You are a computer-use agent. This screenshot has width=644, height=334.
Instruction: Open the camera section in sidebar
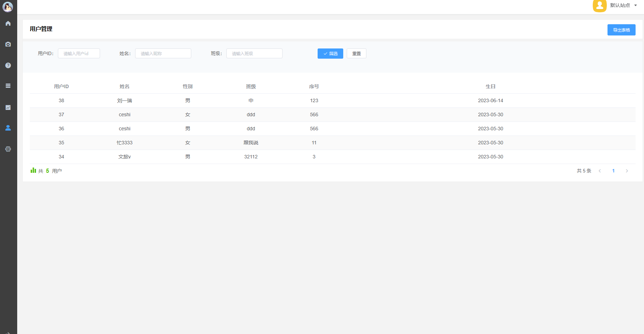tap(8, 44)
